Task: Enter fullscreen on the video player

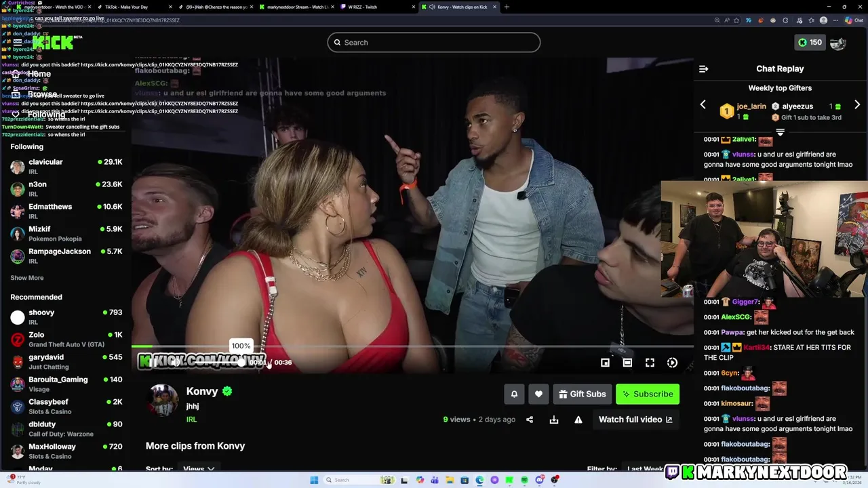Action: pyautogui.click(x=650, y=363)
